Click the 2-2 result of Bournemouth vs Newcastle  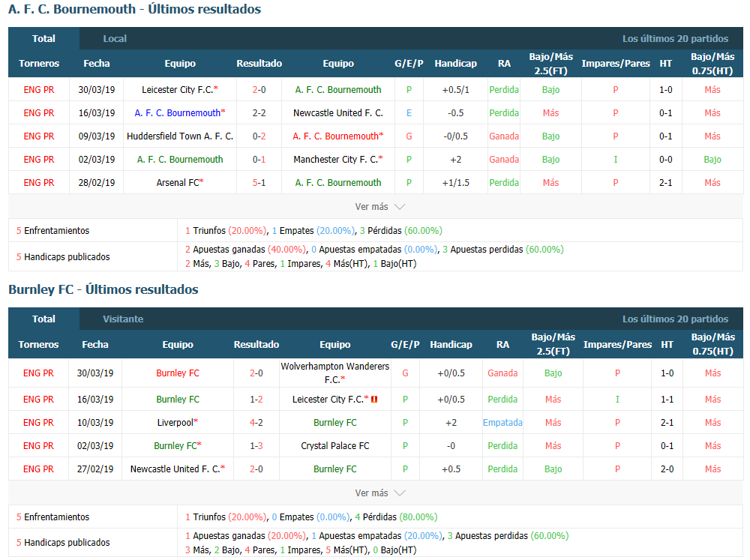tap(259, 113)
